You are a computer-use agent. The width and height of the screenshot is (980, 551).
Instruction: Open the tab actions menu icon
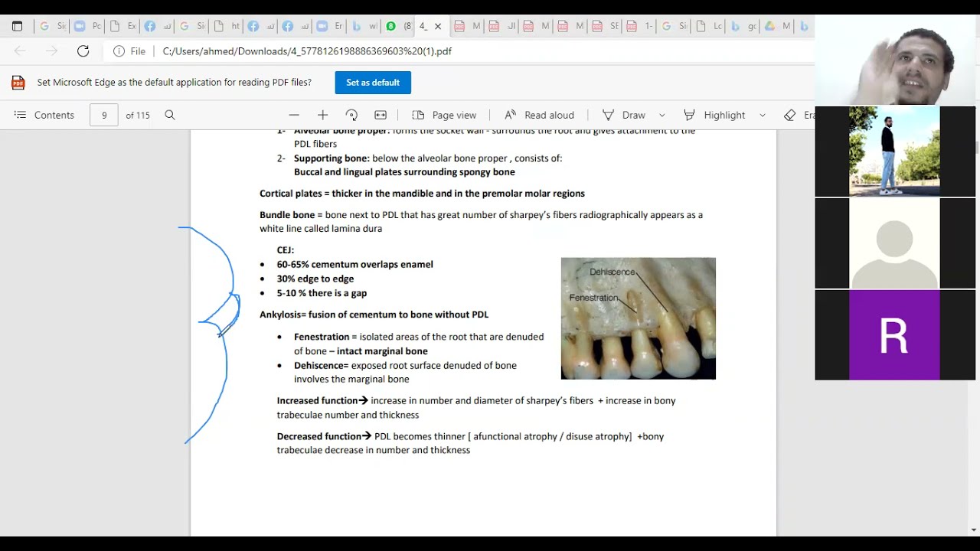pyautogui.click(x=17, y=26)
